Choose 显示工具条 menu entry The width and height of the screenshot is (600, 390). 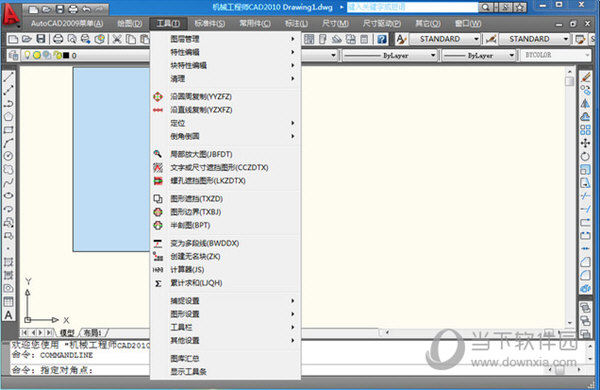(x=225, y=372)
